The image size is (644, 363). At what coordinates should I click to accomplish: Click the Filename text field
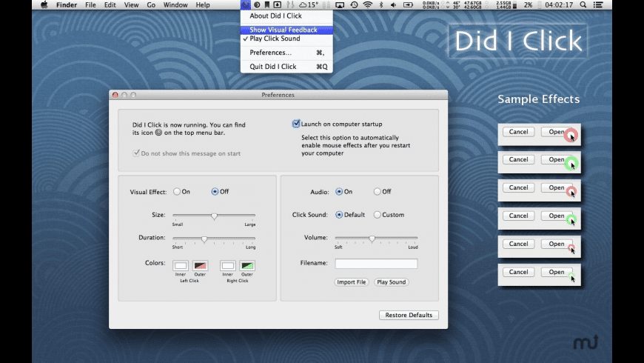(376, 264)
